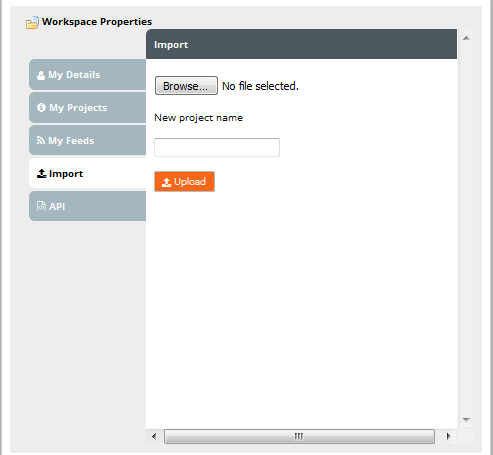
Task: Click Browse to choose a file
Action: click(186, 86)
